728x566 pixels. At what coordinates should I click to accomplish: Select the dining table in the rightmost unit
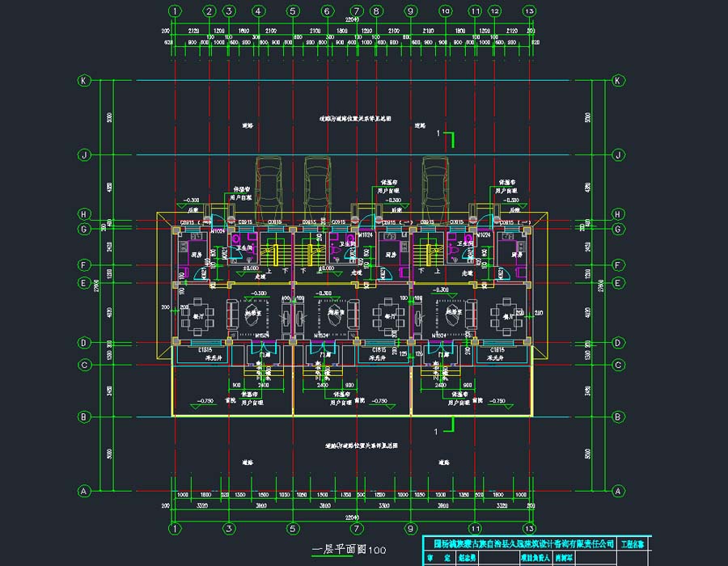(507, 317)
